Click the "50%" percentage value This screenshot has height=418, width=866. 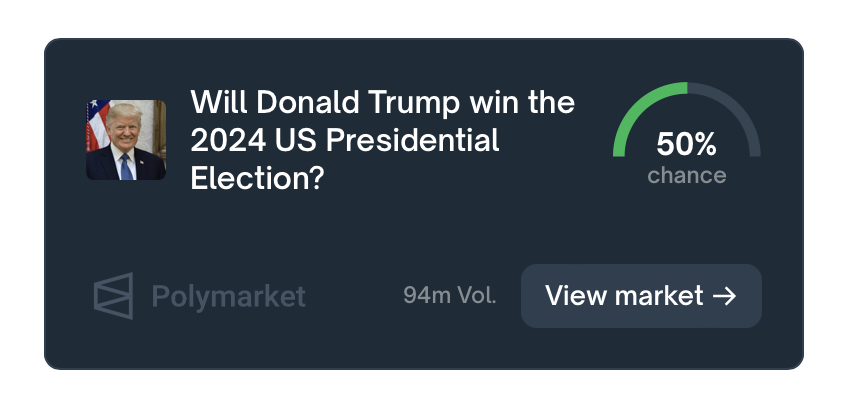click(687, 144)
